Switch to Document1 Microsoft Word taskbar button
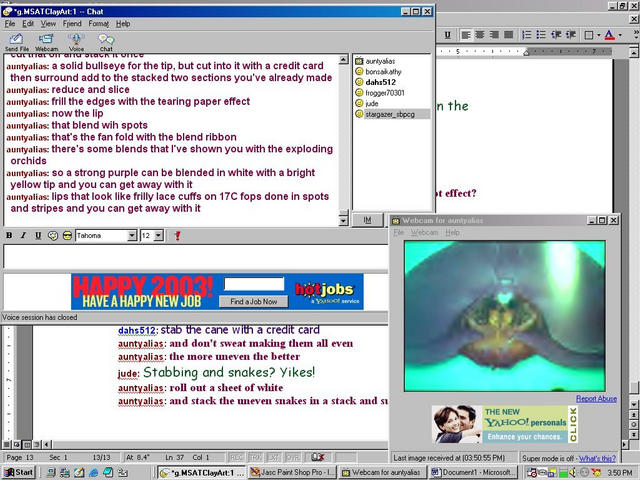 (474, 473)
